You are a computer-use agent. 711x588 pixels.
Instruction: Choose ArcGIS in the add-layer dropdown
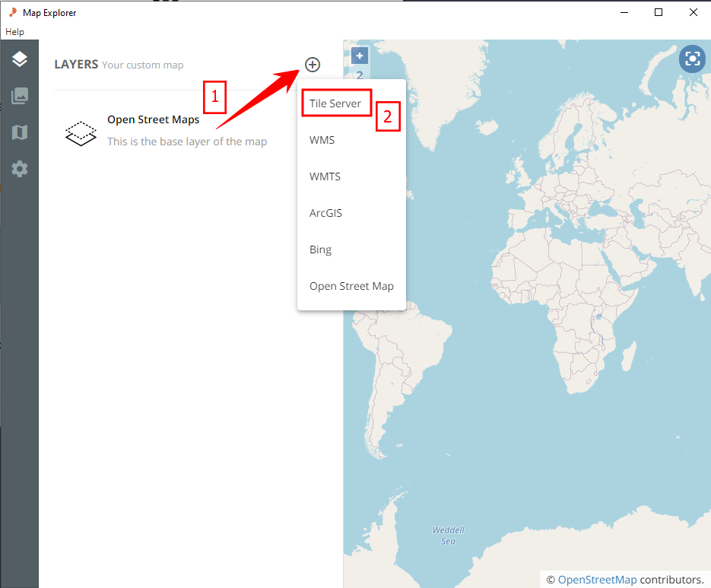tap(325, 213)
